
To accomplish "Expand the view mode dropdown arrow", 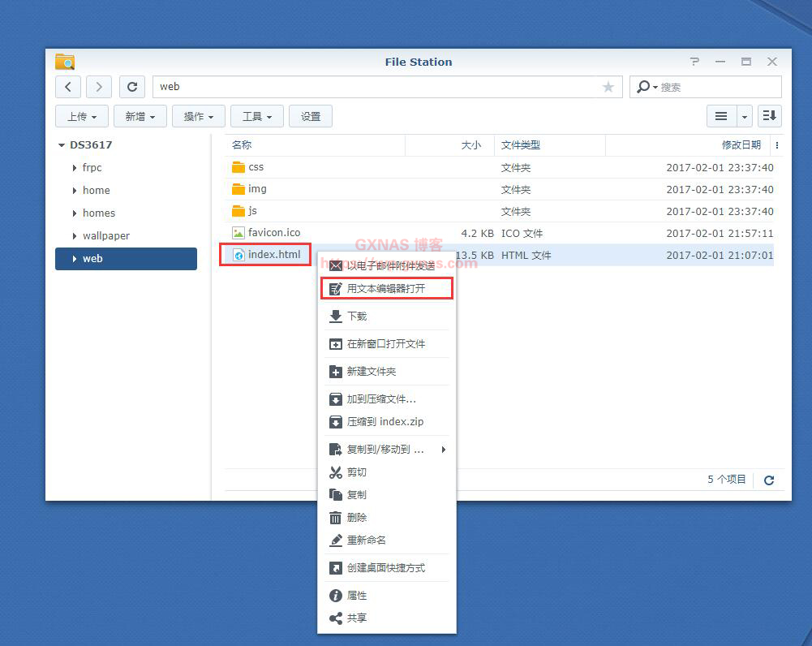I will click(744, 116).
